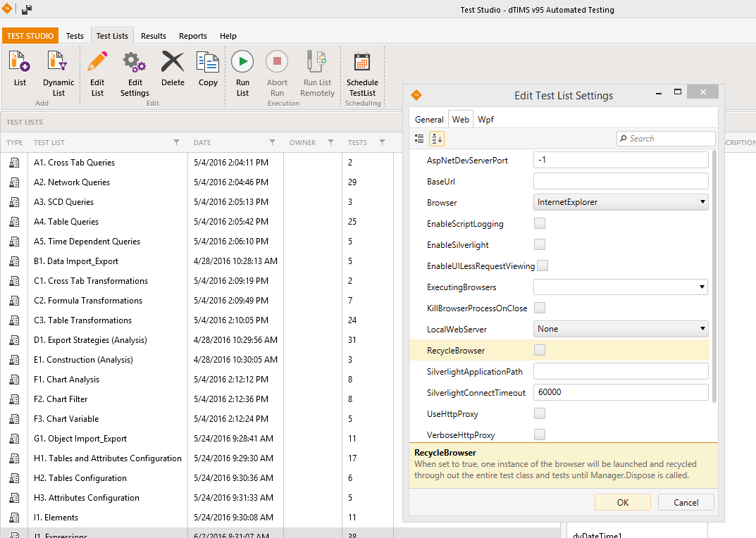This screenshot has width=756, height=538.
Task: Click the Delete X icon
Action: pyautogui.click(x=173, y=63)
